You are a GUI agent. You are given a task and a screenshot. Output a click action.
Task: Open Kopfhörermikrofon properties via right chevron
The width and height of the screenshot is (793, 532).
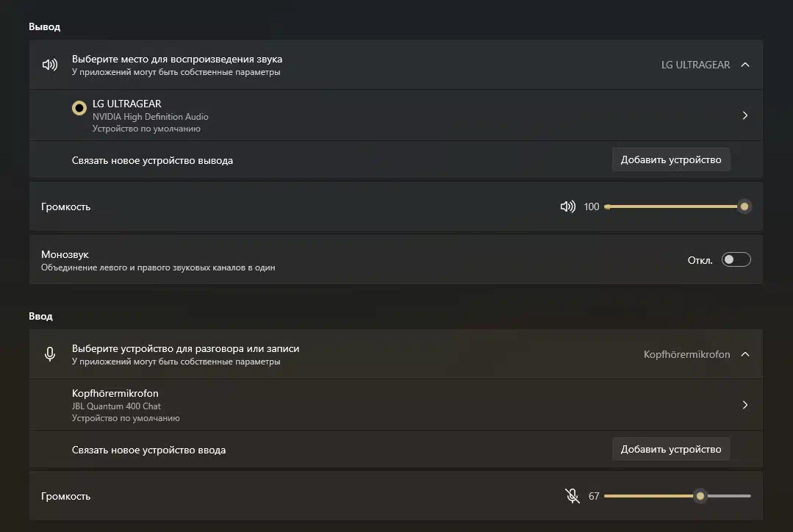click(x=745, y=405)
